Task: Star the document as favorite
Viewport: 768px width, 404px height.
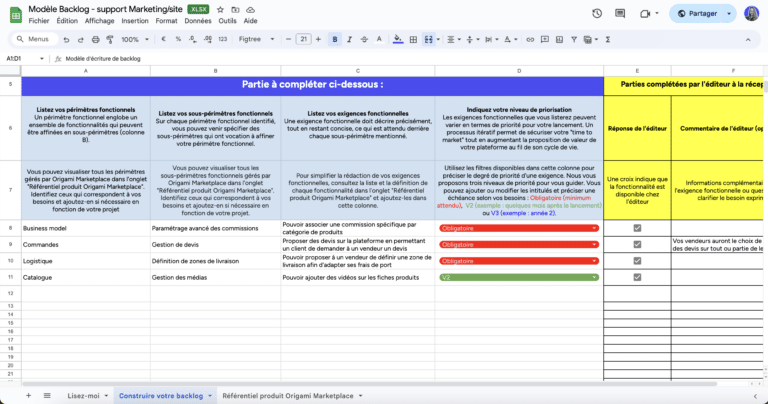Action: click(220, 10)
